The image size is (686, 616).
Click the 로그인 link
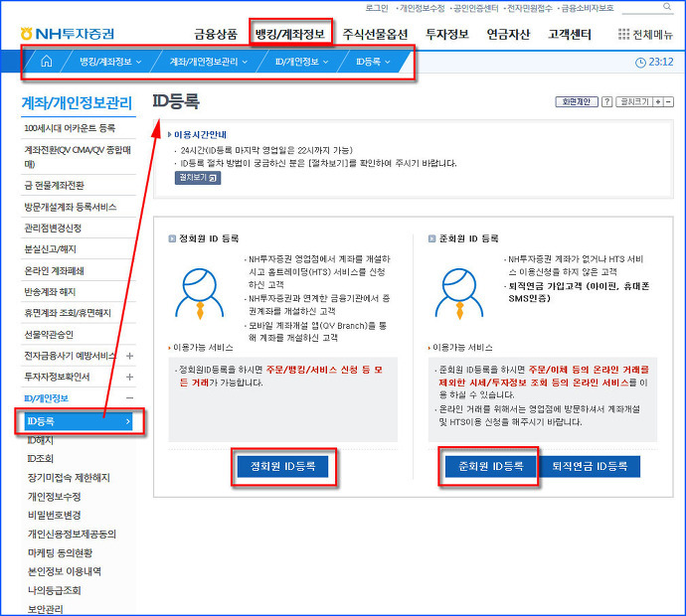377,8
